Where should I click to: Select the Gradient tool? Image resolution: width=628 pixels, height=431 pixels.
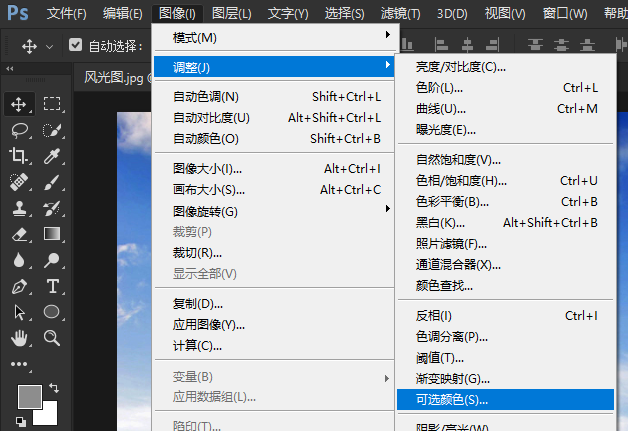(x=52, y=234)
